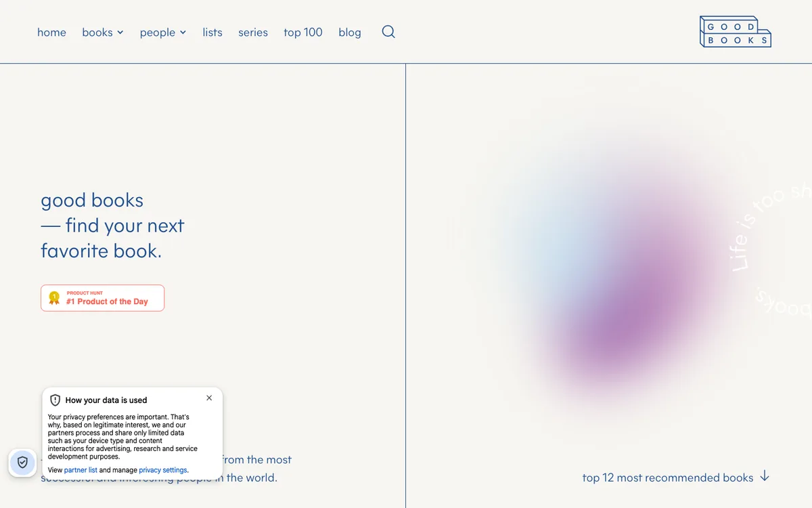Click the down arrow beside top 12 books

coord(765,477)
